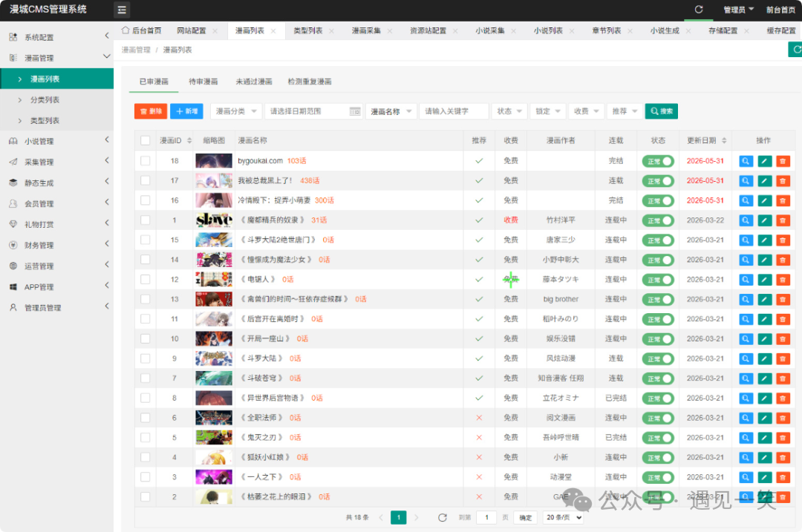Image resolution: width=802 pixels, height=532 pixels.
Task: Go to page 1 in pagination
Action: pyautogui.click(x=399, y=518)
